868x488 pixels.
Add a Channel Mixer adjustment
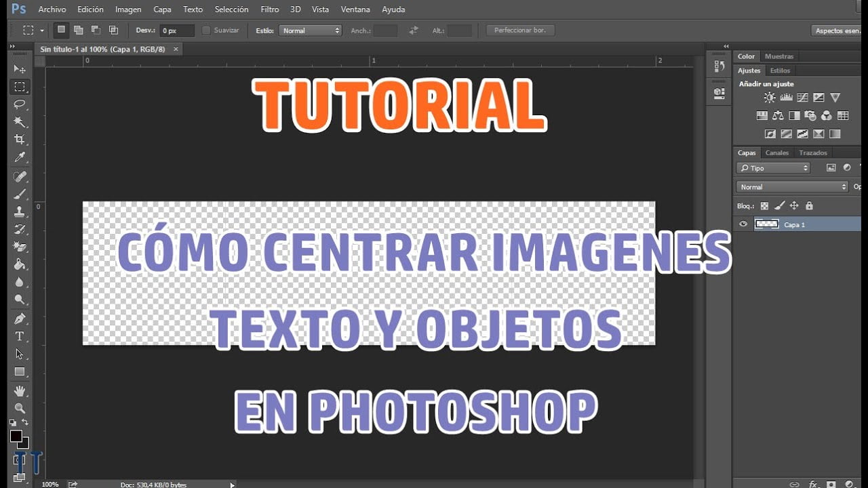pos(827,116)
